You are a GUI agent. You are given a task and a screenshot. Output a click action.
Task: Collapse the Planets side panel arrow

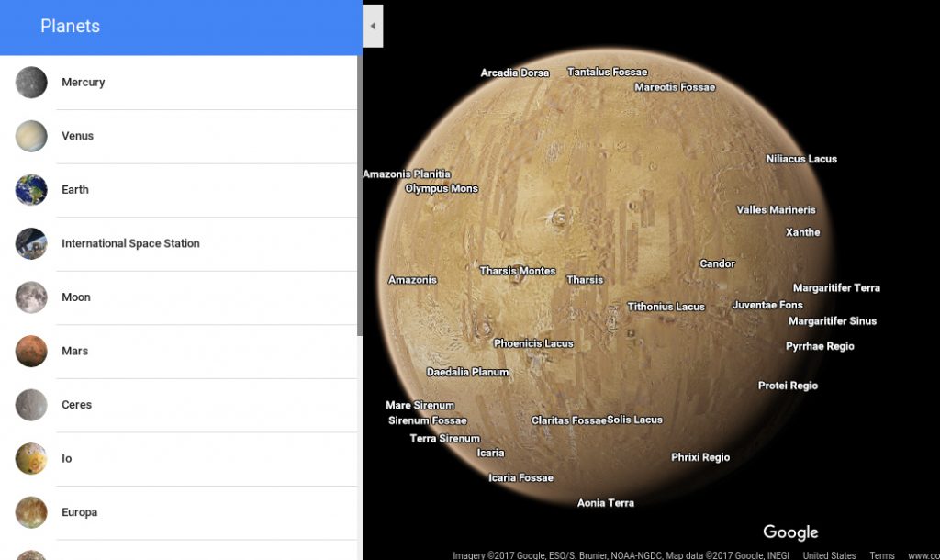tap(373, 26)
